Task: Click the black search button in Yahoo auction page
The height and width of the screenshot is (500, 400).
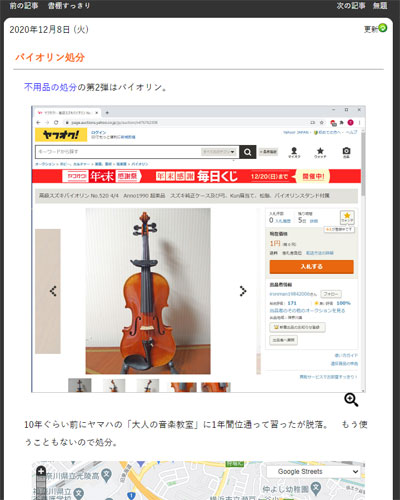Action: [x=247, y=152]
